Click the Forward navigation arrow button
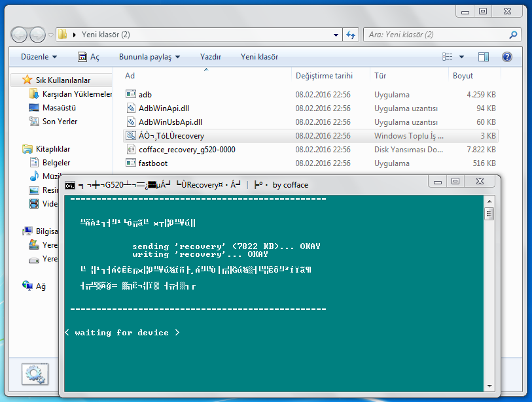Image resolution: width=532 pixels, height=402 pixels. [x=37, y=35]
